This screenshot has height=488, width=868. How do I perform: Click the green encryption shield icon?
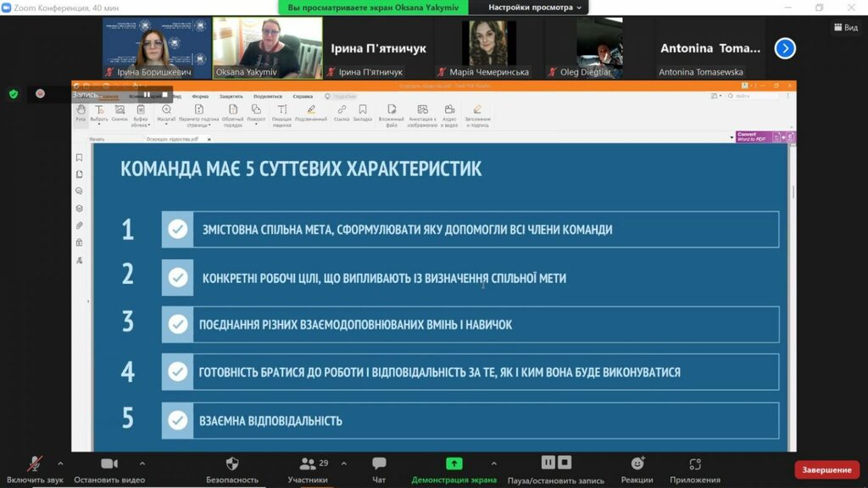(14, 94)
